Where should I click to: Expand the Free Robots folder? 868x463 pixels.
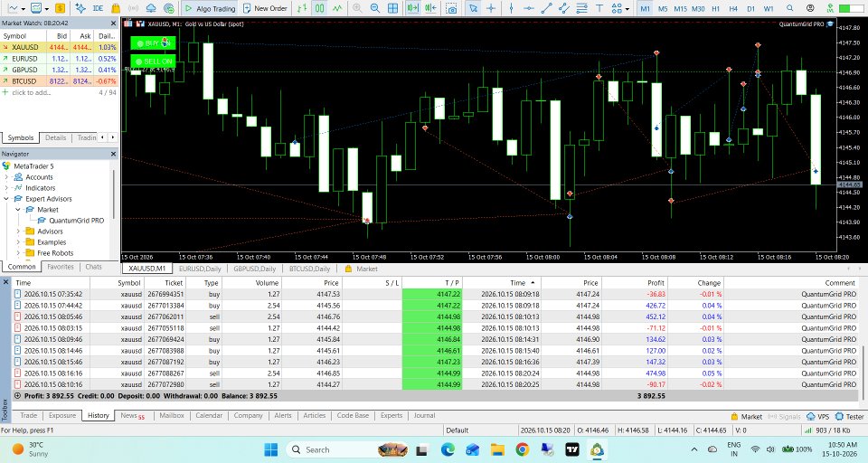pyautogui.click(x=18, y=253)
